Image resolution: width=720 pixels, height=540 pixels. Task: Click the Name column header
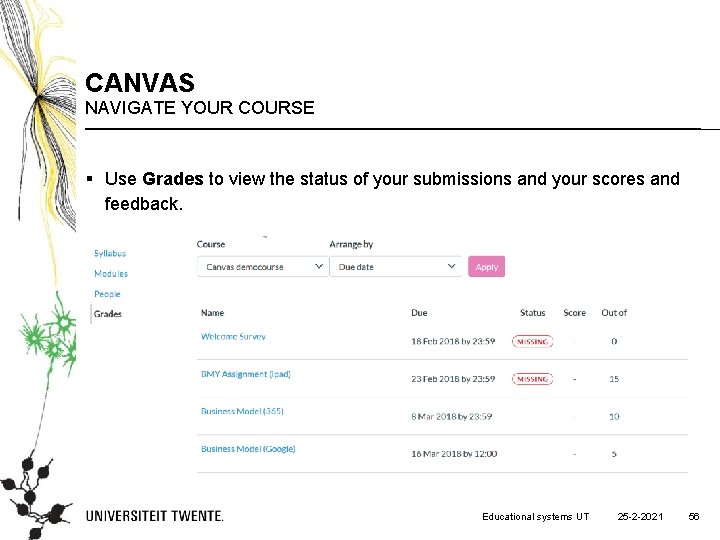click(212, 313)
